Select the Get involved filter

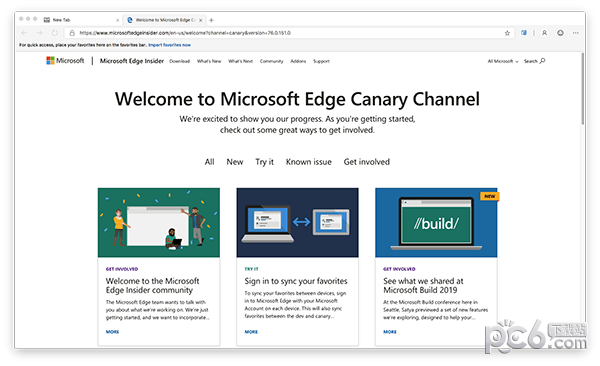(367, 162)
